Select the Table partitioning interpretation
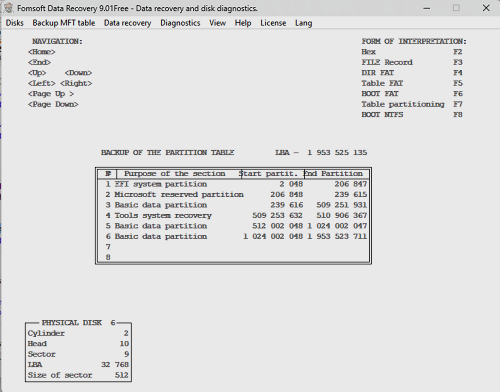This screenshot has height=392, width=500. coord(403,104)
